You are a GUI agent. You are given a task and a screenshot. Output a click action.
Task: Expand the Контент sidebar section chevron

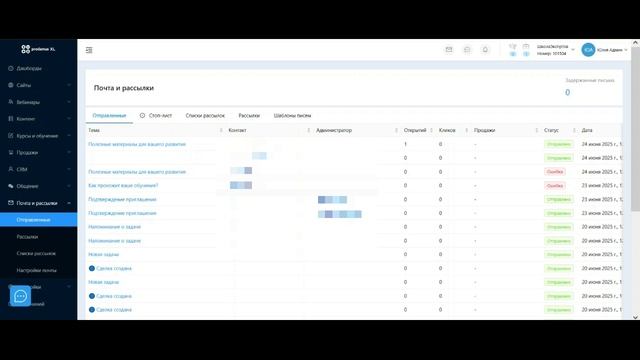tap(69, 119)
